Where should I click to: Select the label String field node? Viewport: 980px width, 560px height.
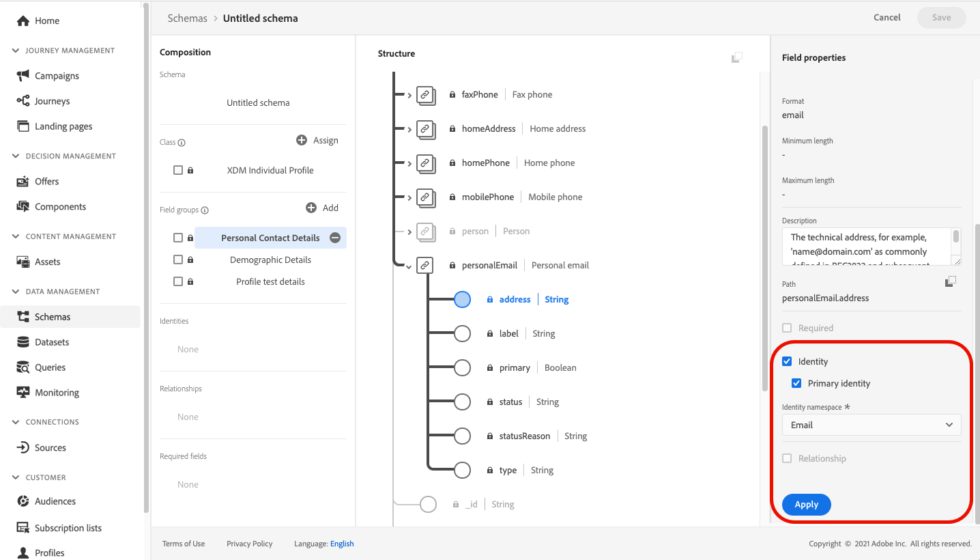click(x=463, y=333)
